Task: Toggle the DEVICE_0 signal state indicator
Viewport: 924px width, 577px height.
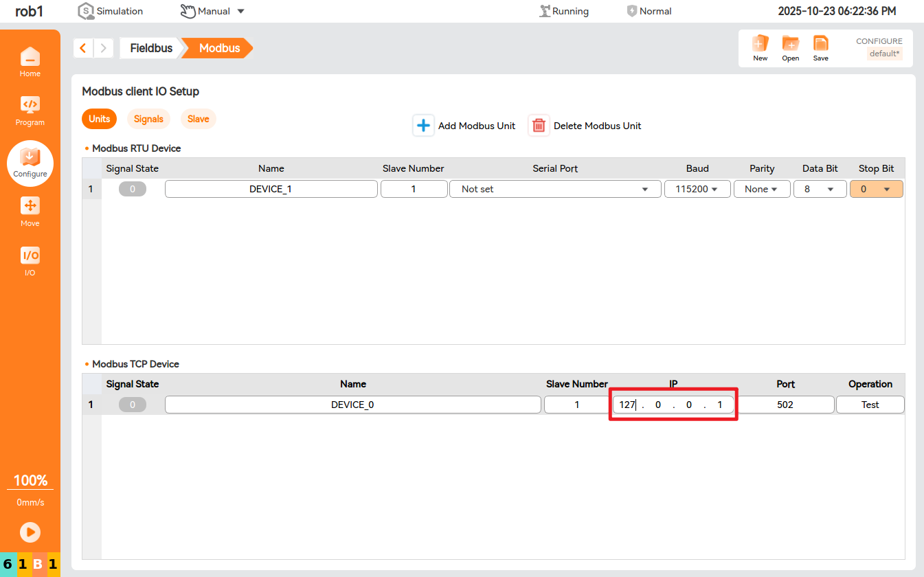Action: click(x=132, y=405)
